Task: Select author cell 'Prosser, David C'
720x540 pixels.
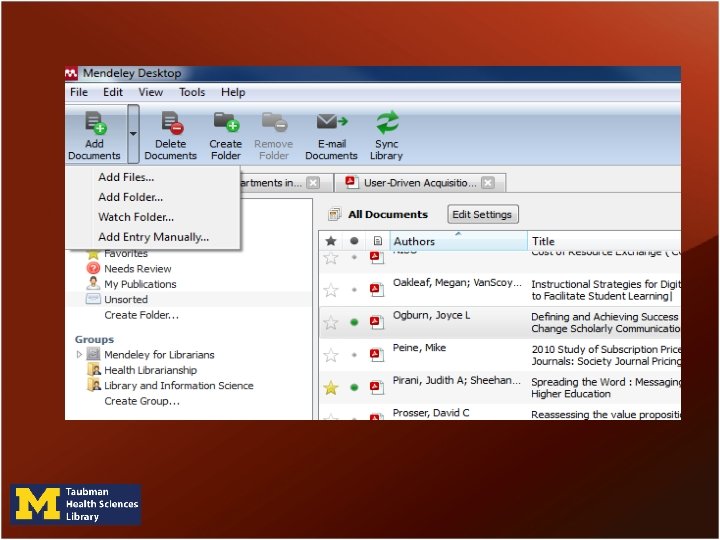Action: [x=431, y=413]
